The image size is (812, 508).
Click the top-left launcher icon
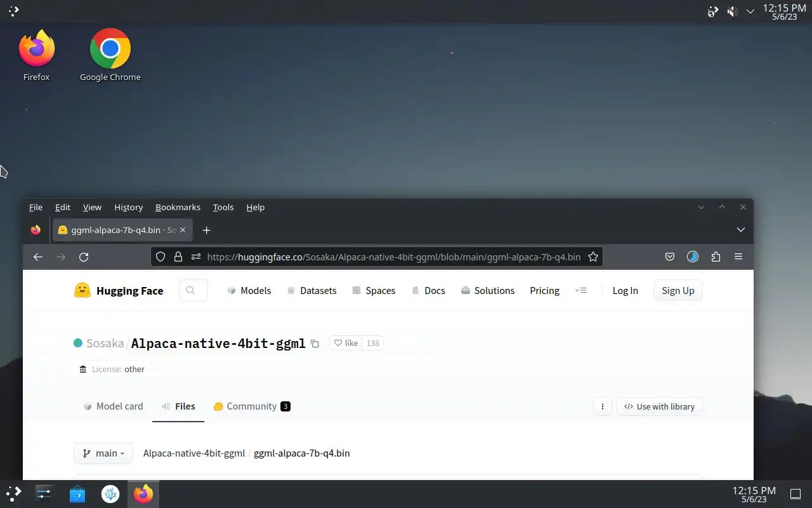click(x=13, y=11)
